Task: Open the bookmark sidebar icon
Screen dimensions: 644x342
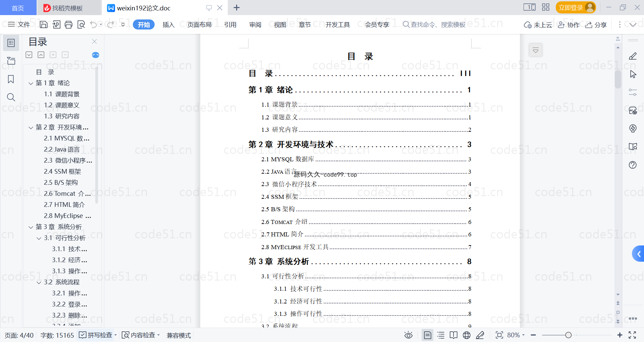Action: (x=11, y=79)
